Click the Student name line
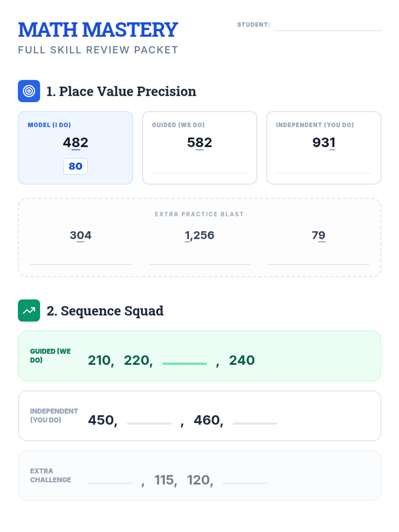399x532 pixels. (328, 30)
